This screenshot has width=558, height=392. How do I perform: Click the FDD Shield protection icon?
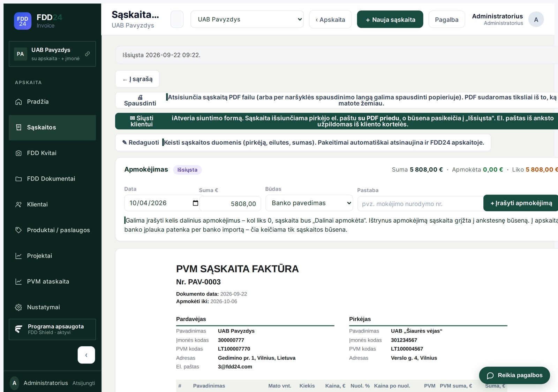19,329
